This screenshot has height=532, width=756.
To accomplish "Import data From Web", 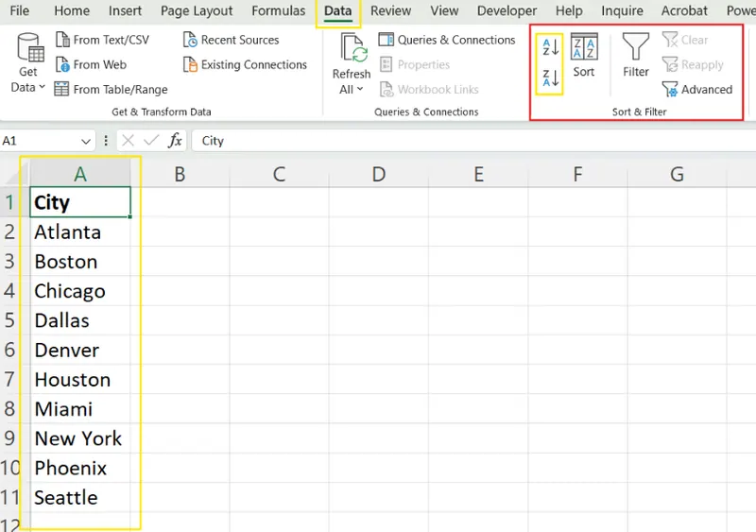I will 91,64.
